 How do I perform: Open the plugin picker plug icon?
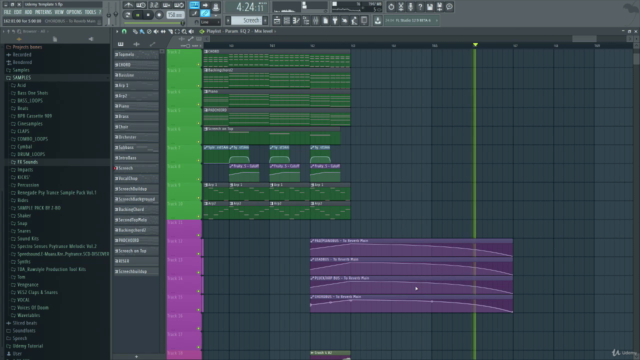pyautogui.click(x=335, y=20)
